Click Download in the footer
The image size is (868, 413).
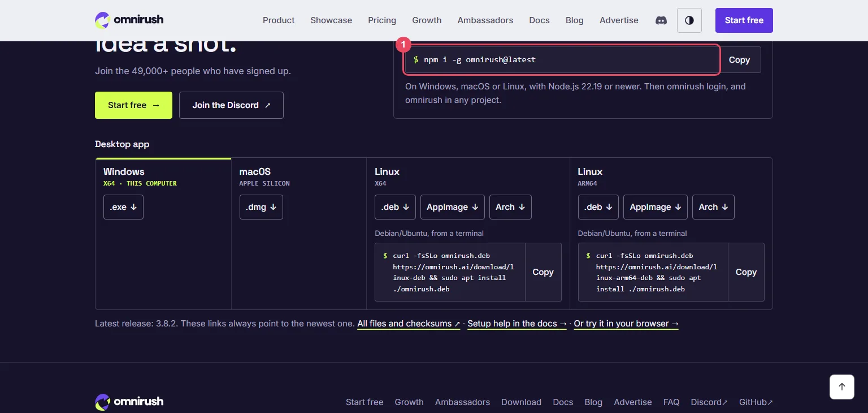[x=521, y=402]
